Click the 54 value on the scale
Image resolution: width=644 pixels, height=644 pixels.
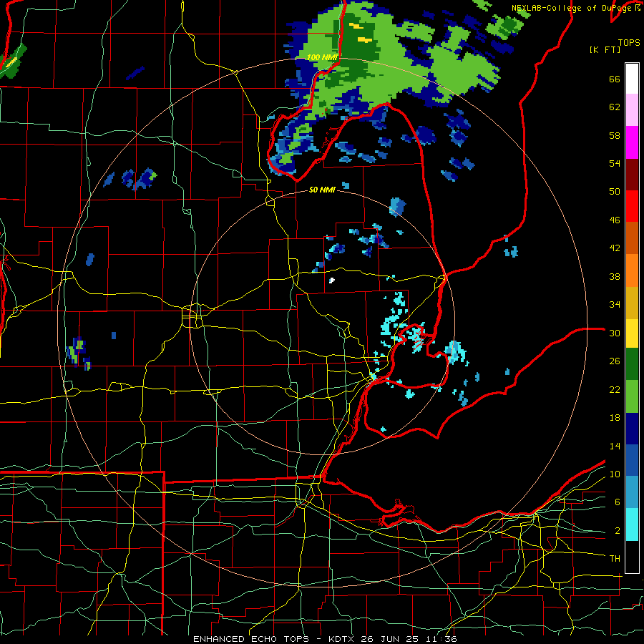point(615,163)
